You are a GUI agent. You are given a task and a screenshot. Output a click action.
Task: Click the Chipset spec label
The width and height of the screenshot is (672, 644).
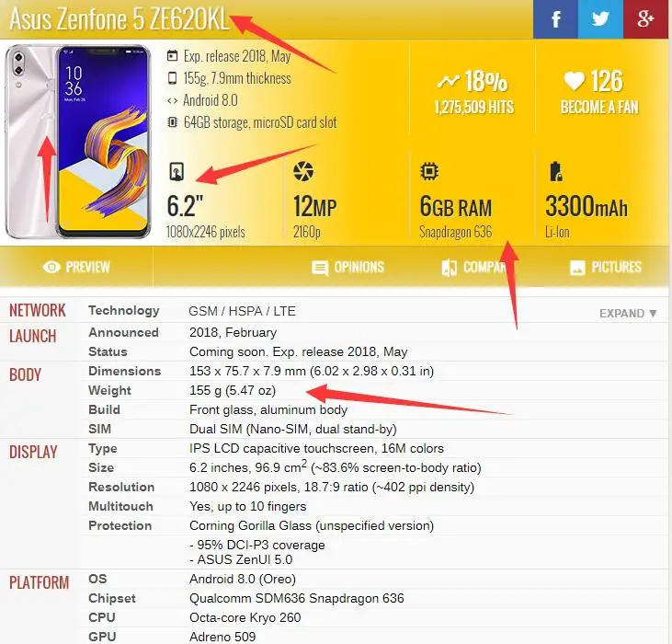point(112,598)
